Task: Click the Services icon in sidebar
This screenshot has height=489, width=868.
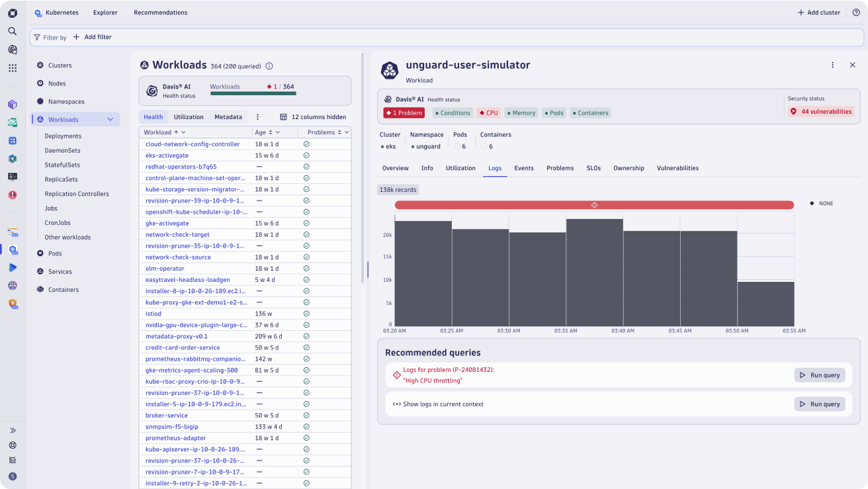Action: 40,271
